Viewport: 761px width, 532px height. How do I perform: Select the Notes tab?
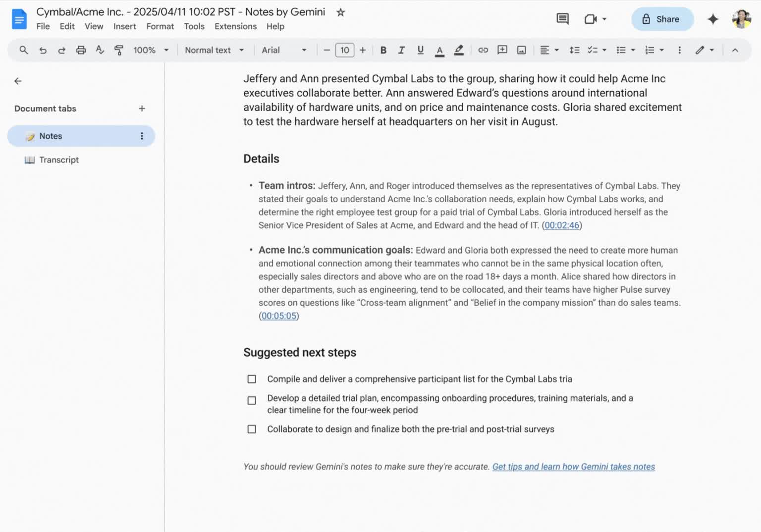tap(81, 136)
